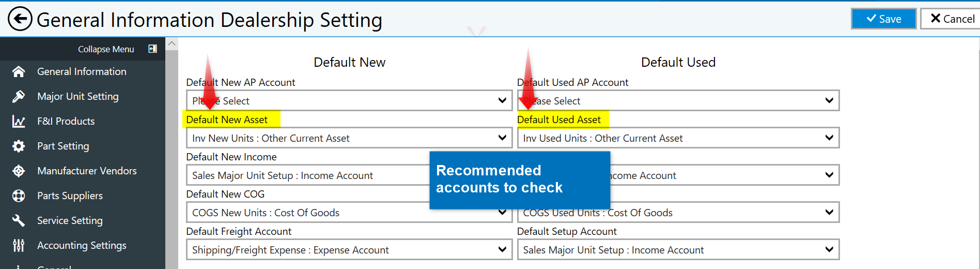Open Default New AP Account dropdown
The image size is (980, 269).
[x=349, y=100]
